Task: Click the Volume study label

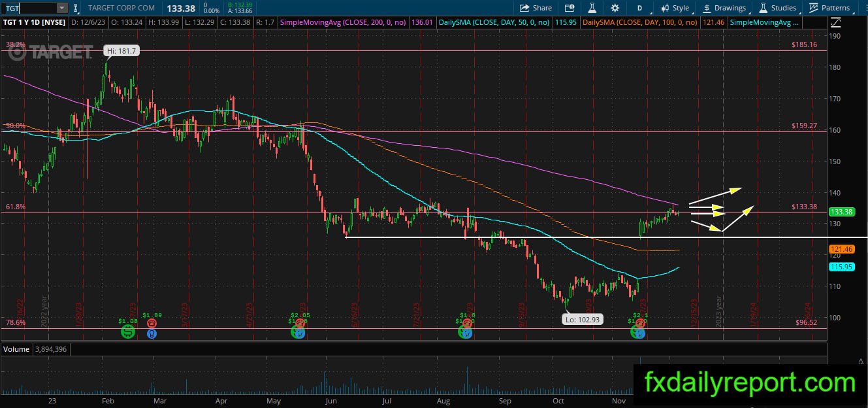Action: click(x=17, y=349)
